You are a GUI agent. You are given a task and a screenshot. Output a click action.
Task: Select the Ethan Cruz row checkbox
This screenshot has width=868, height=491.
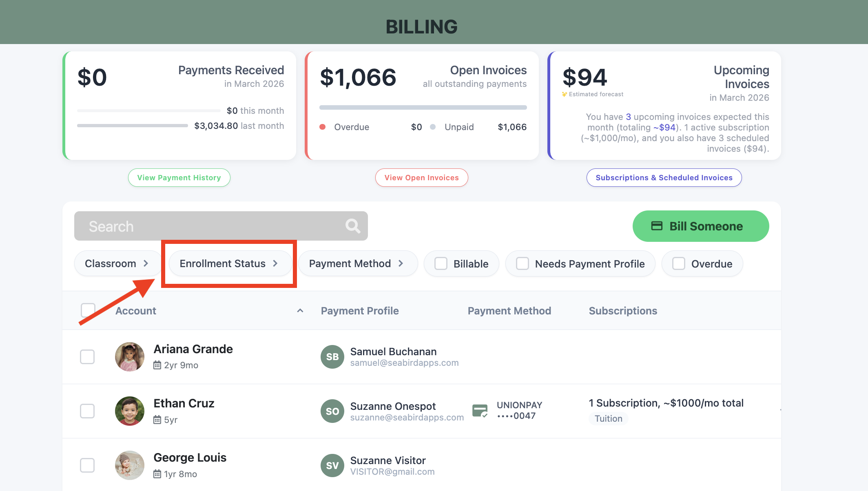pyautogui.click(x=87, y=411)
